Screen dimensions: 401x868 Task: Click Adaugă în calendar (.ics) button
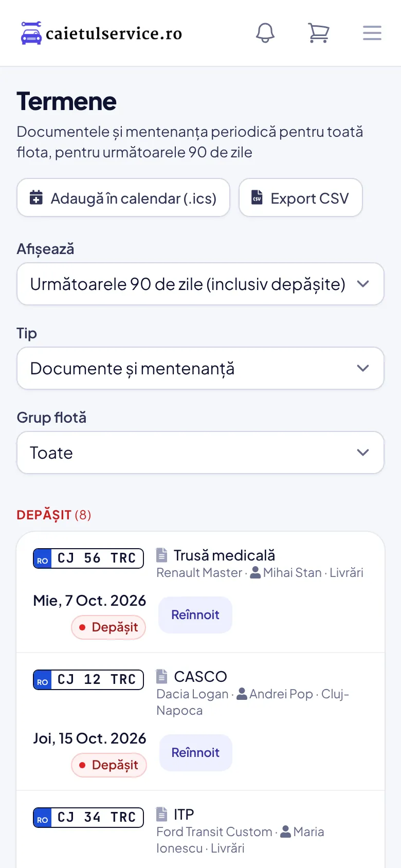tap(123, 197)
